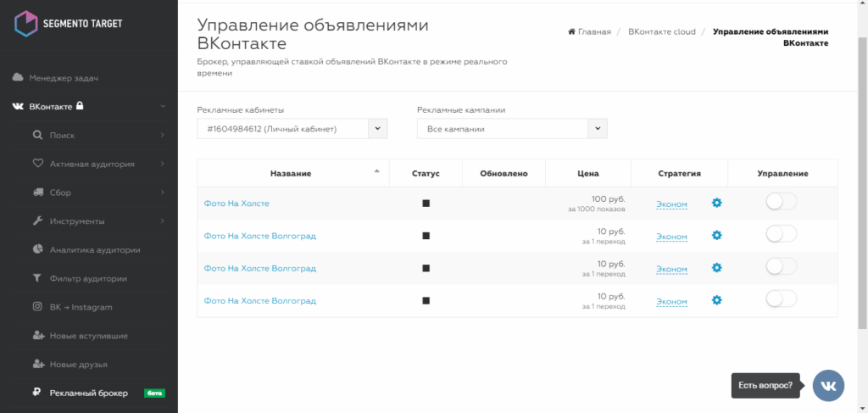Image resolution: width=868 pixels, height=413 pixels.
Task: Click the pie chart icon beside Аналитика аудитории
Action: click(x=37, y=249)
